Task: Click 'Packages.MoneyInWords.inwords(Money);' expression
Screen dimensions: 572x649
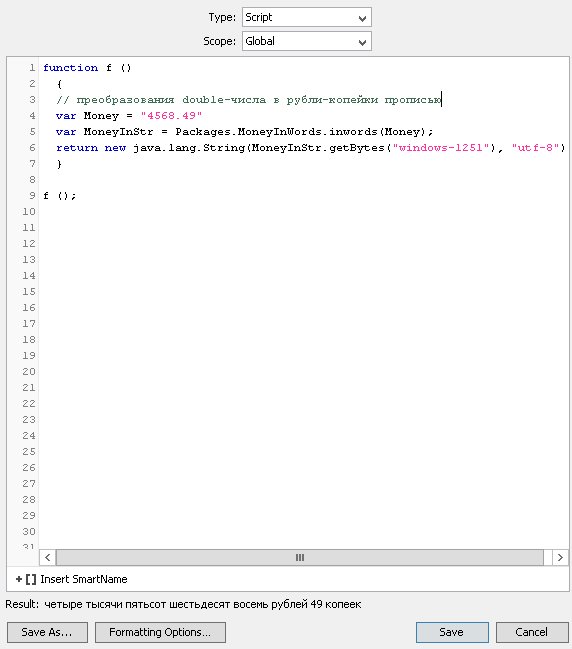Action: (x=304, y=132)
